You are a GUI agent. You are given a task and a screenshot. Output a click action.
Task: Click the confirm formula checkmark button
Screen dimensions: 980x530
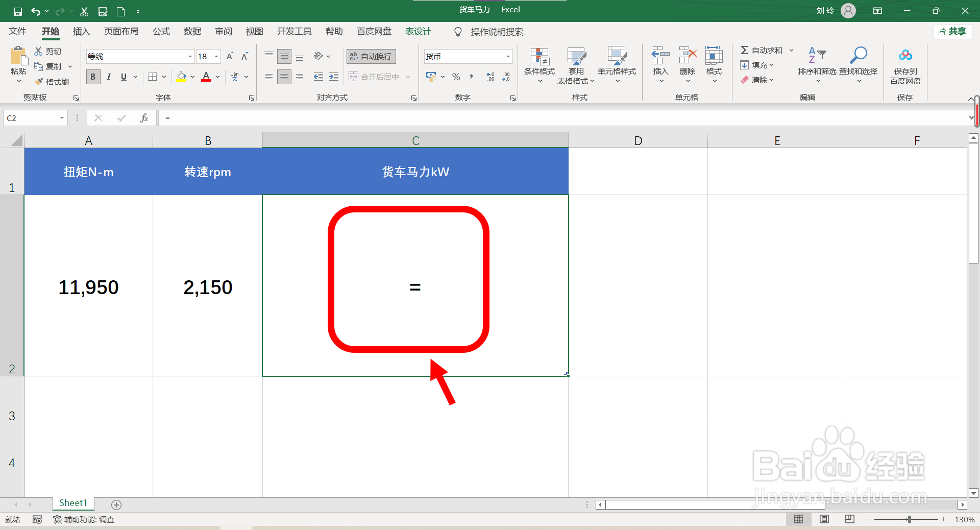pos(121,118)
